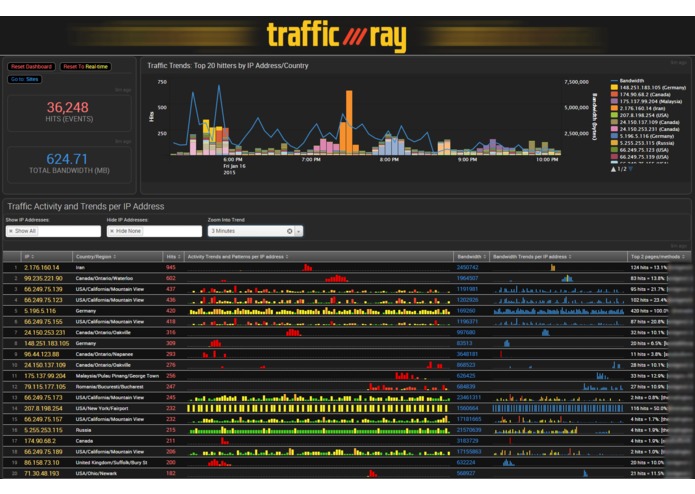Click activity trend sparkline for 207.8.198.254
695x494 pixels.
tap(319, 408)
